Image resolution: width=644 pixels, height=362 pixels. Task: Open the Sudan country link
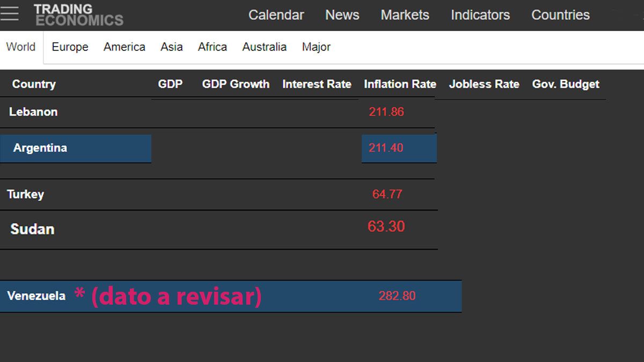(32, 229)
